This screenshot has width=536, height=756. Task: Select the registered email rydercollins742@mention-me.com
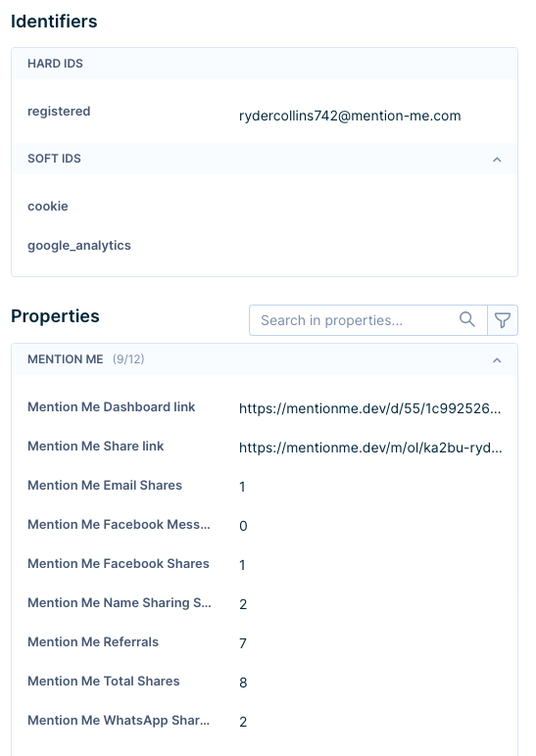click(350, 116)
